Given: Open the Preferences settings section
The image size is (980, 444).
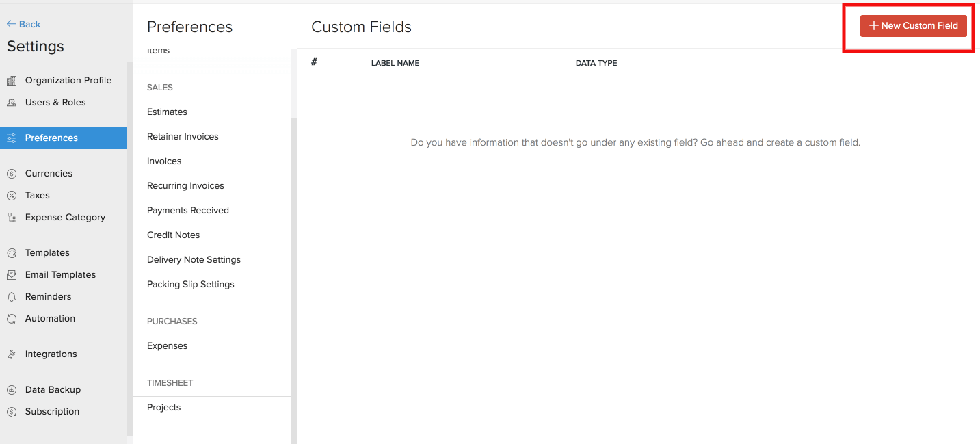Looking at the screenshot, I should tap(51, 138).
